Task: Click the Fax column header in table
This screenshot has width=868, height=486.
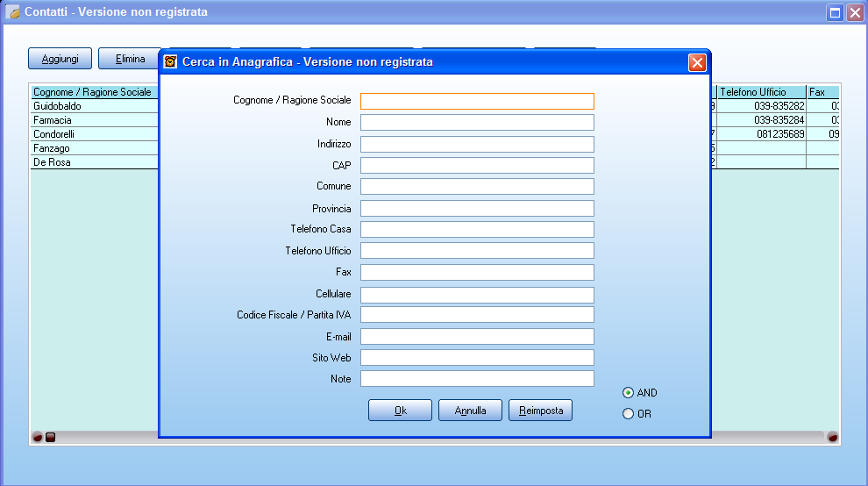Action: point(822,92)
